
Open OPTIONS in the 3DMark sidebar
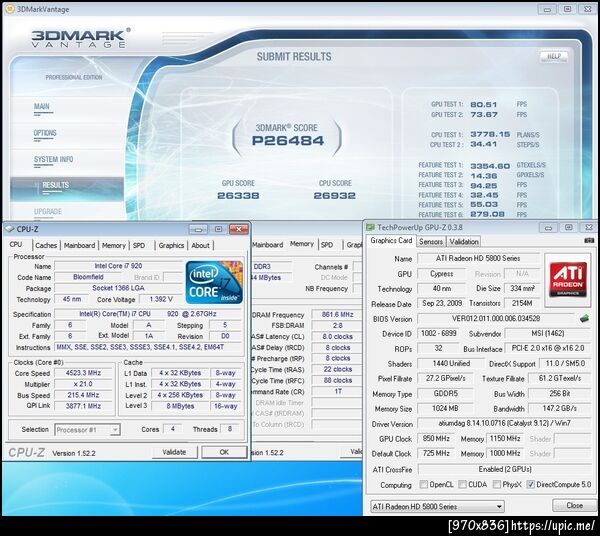pyautogui.click(x=45, y=133)
